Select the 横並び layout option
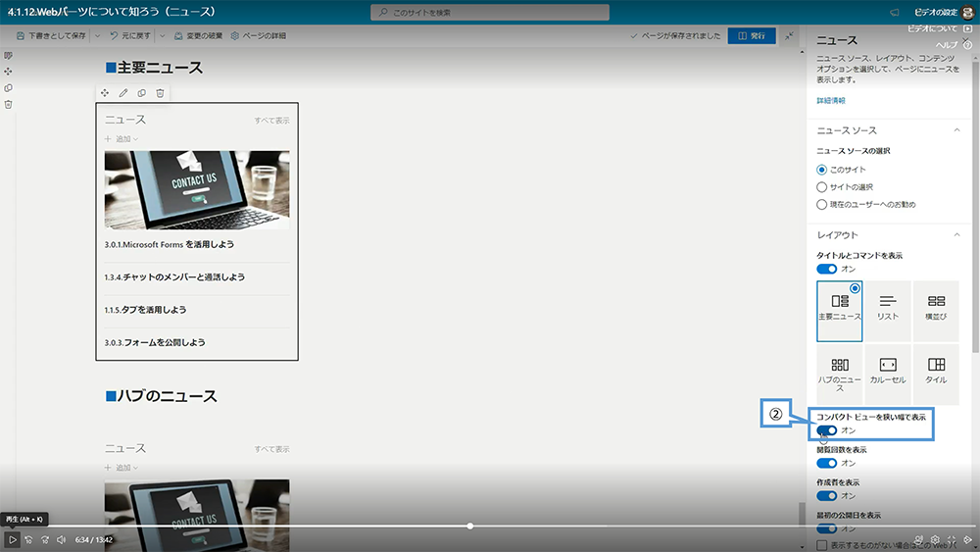The height and width of the screenshot is (552, 980). (x=936, y=311)
